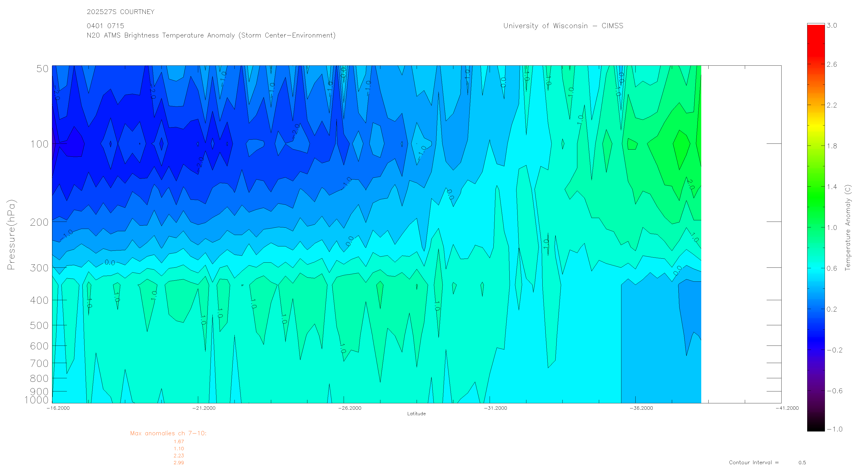Click the 300 hPa pressure axis label
Image resolution: width=868 pixels, height=469 pixels.
point(40,268)
